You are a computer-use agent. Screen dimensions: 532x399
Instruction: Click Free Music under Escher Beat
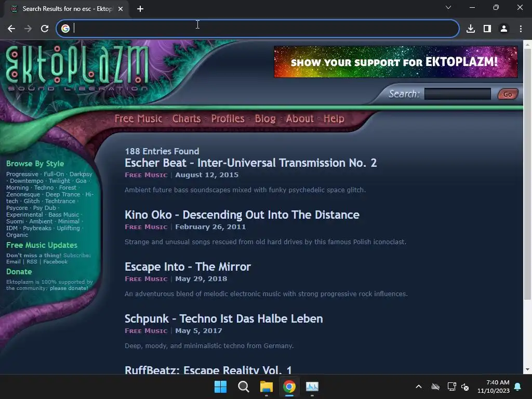146,175
